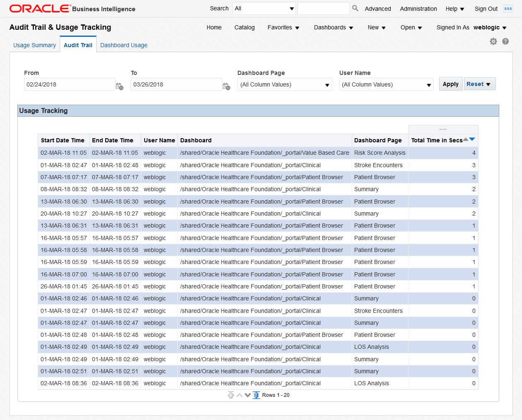Return to first row using paging arrow

coord(231,395)
